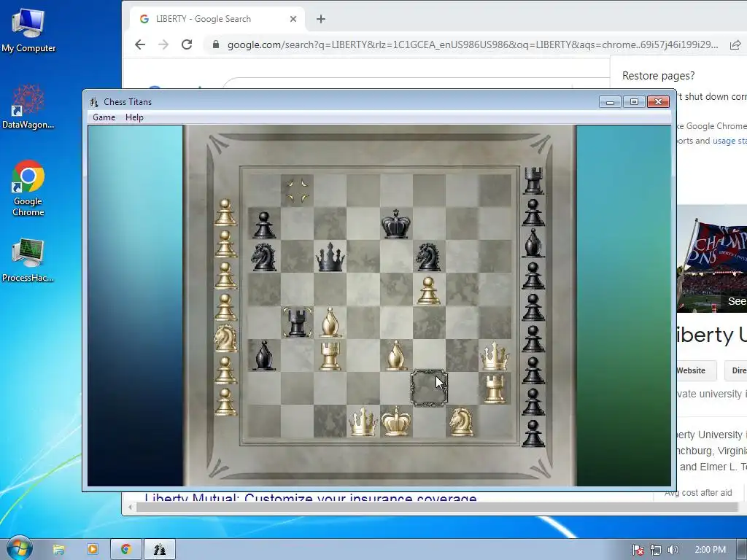This screenshot has height=560, width=747.
Task: Click the black bishop on the board
Action: (x=263, y=355)
